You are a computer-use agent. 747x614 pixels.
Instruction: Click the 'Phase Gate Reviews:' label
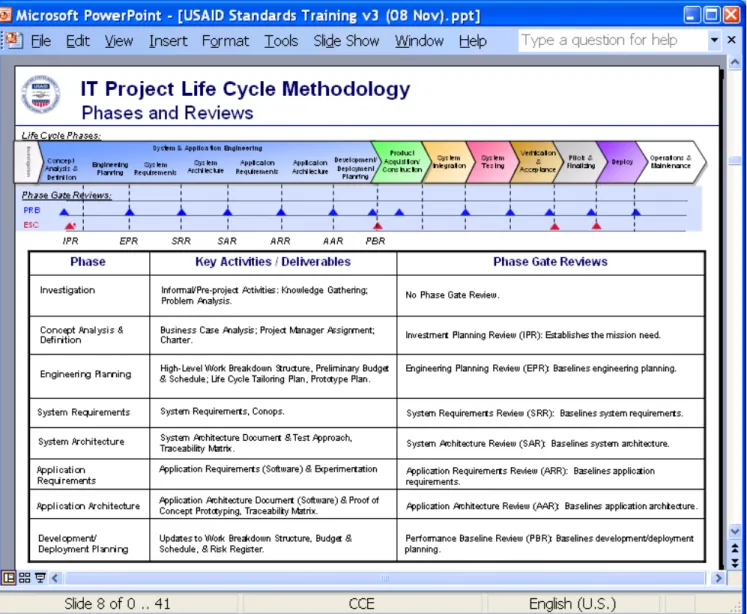point(66,195)
